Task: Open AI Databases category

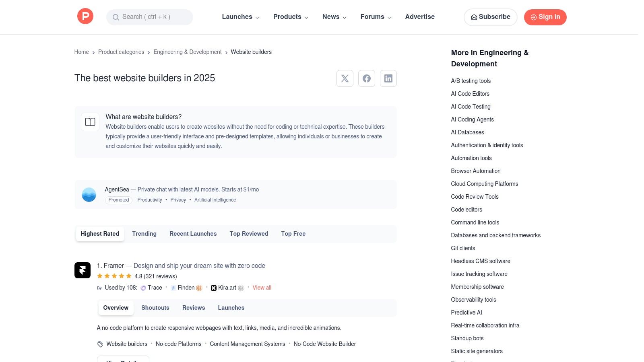Action: (x=468, y=132)
